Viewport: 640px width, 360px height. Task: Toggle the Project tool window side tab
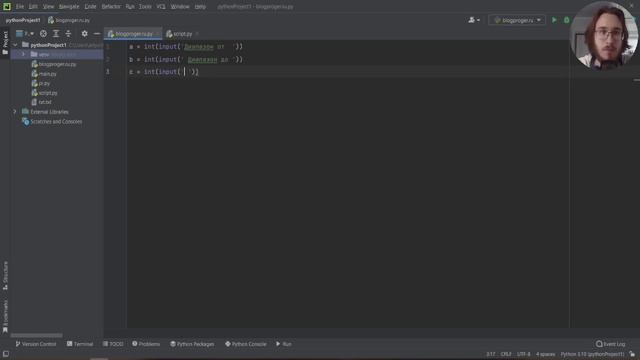point(5,43)
